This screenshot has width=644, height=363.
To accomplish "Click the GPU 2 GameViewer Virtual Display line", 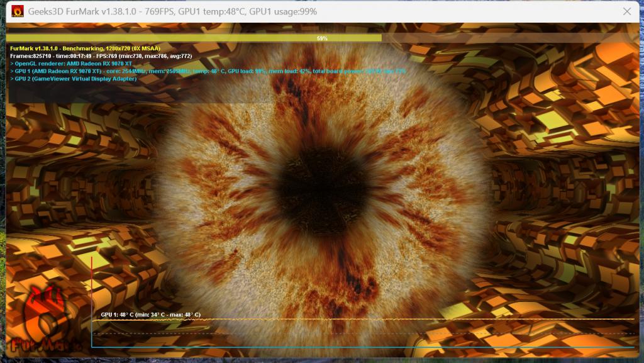I will (74, 79).
